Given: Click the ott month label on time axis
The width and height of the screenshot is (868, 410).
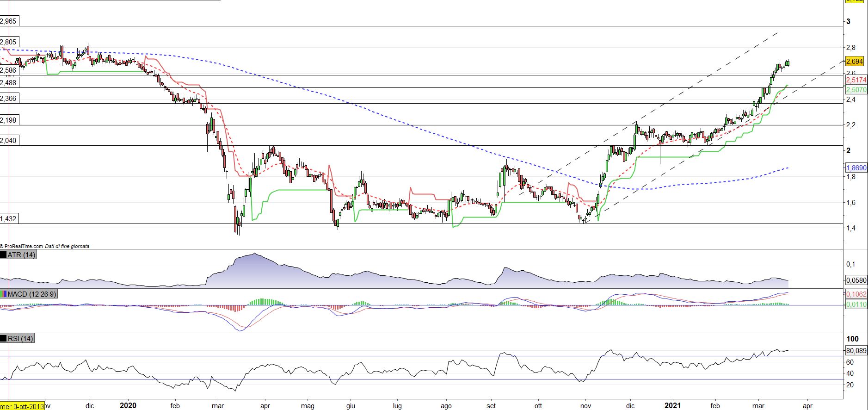Looking at the screenshot, I should pyautogui.click(x=538, y=406).
